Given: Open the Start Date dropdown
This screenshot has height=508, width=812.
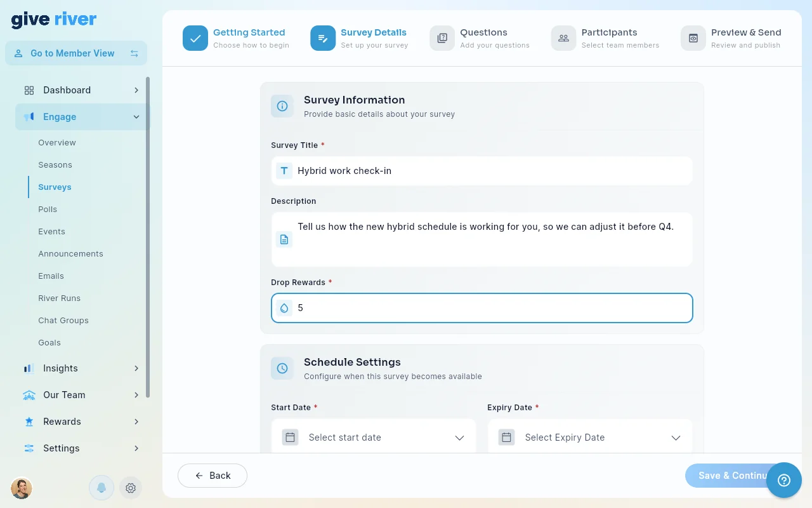Looking at the screenshot, I should coord(374,437).
